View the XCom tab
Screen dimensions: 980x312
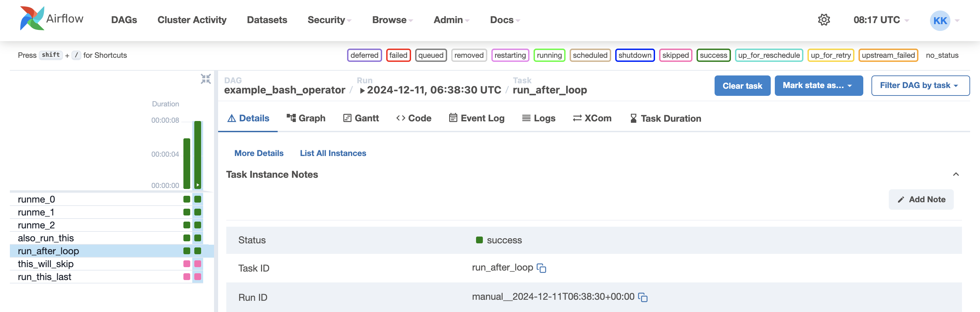click(592, 118)
